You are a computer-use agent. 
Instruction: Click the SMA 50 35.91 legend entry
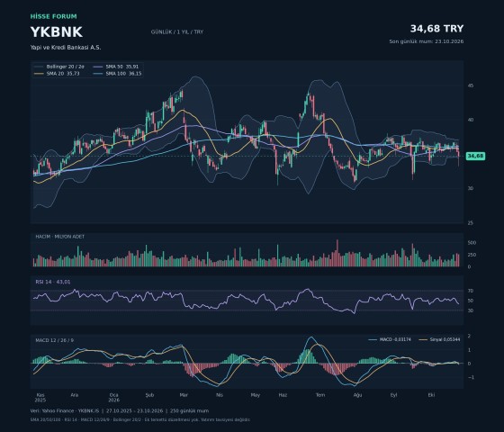[x=116, y=67]
